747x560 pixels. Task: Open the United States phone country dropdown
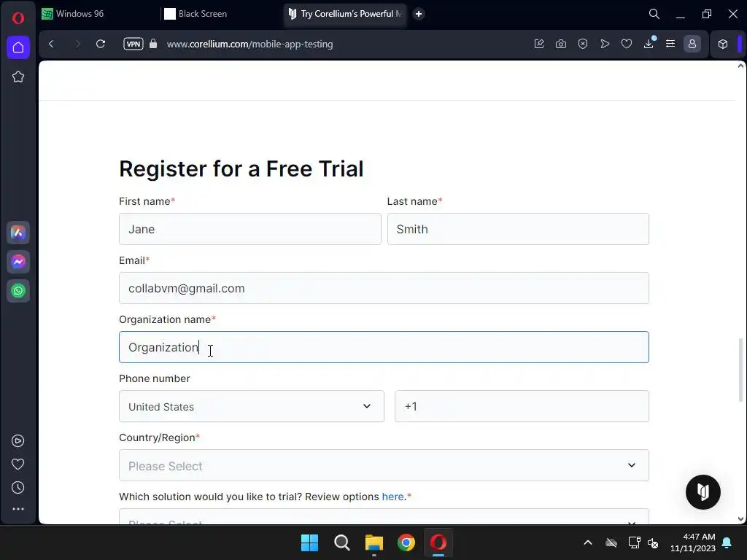click(252, 406)
